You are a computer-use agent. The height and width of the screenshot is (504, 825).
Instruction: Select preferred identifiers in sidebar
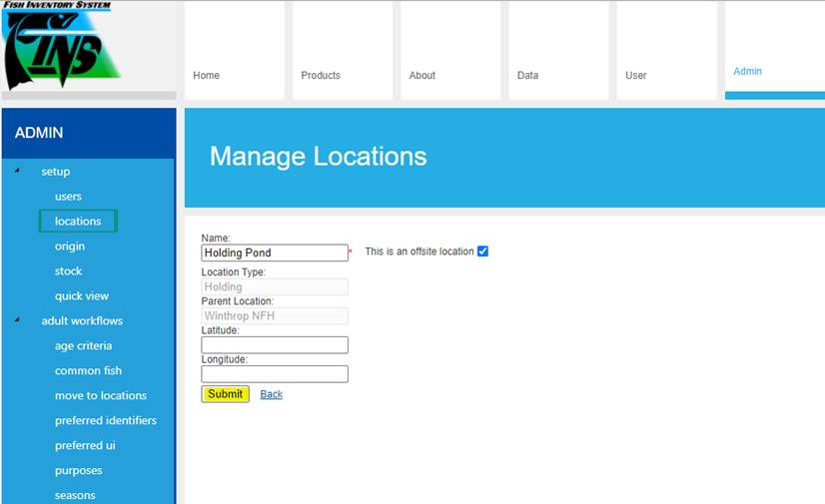pos(106,421)
